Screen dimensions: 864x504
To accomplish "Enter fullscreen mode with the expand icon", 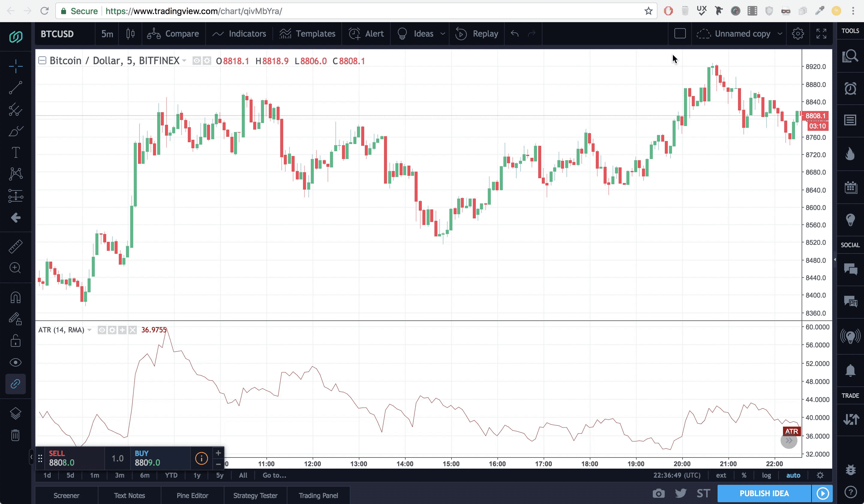I will (x=821, y=34).
